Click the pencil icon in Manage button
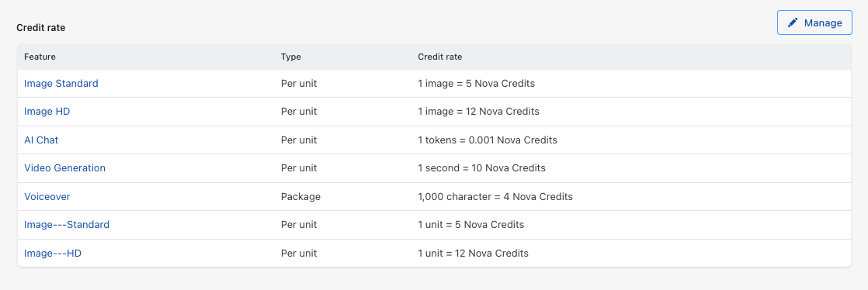 point(793,22)
